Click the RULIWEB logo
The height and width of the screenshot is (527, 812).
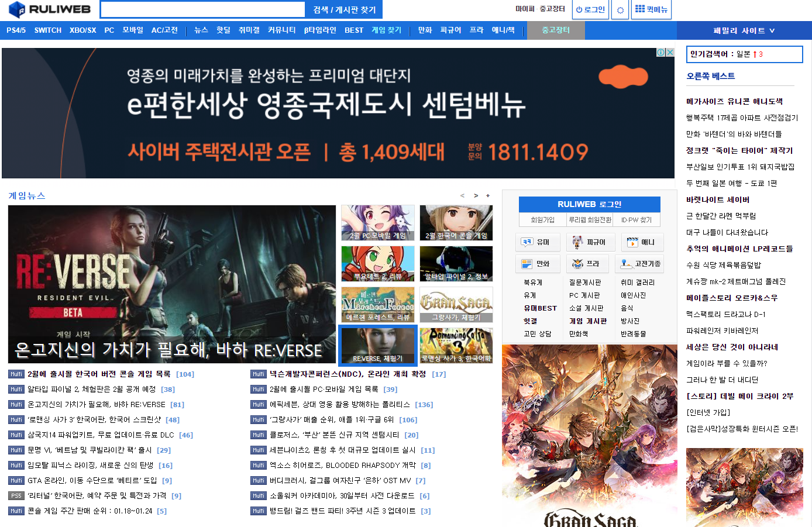pos(50,9)
